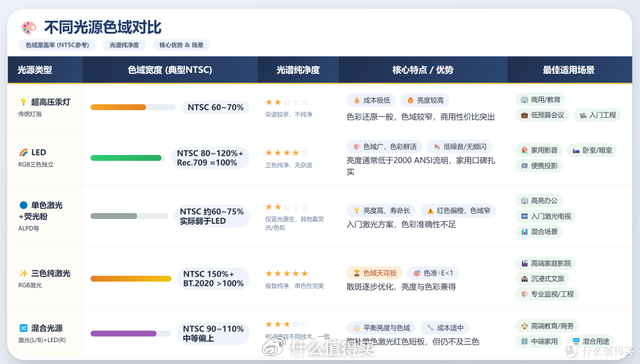Click the 商用/教育 scenario tag
The image size is (640, 364).
[x=540, y=100]
